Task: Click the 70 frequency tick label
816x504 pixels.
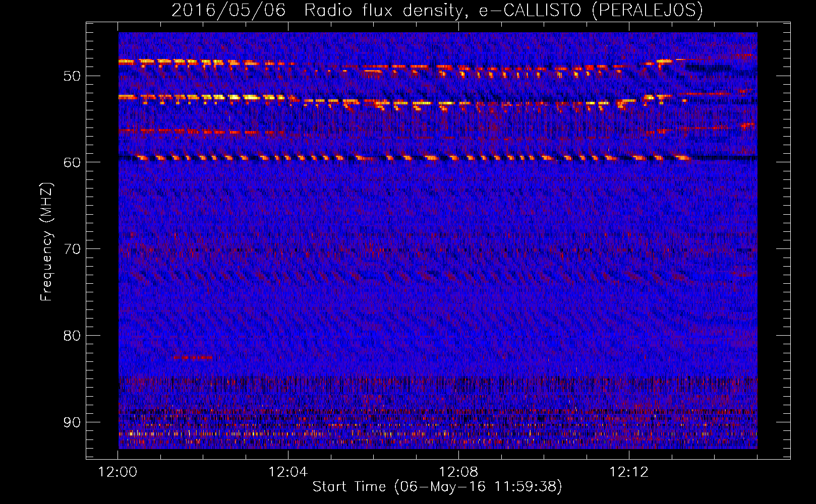Action: [x=72, y=249]
